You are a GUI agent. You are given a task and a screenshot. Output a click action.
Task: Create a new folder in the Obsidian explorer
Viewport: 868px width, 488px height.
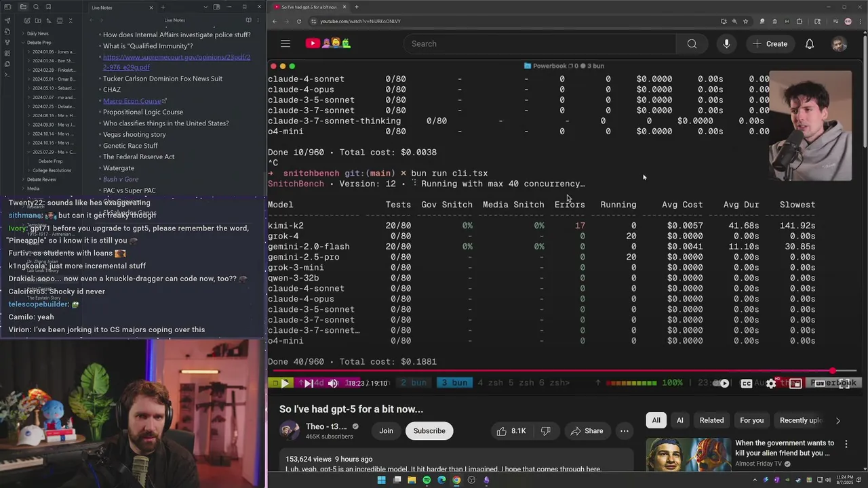click(x=38, y=20)
